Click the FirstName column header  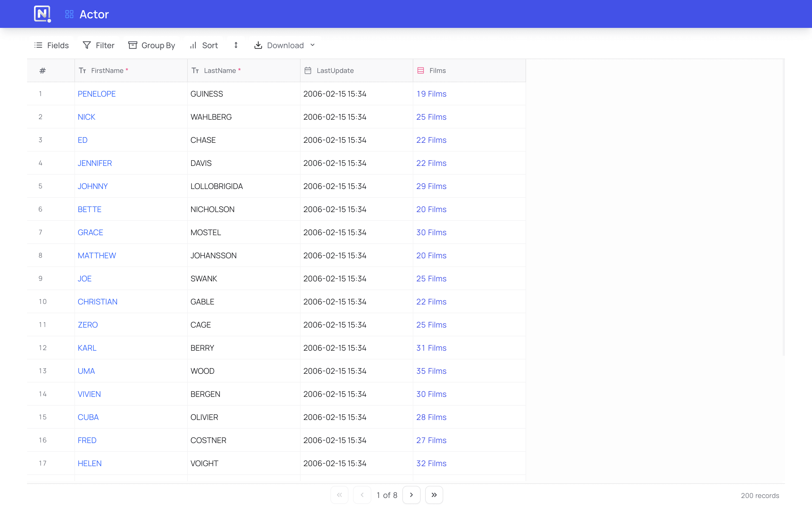pos(107,70)
